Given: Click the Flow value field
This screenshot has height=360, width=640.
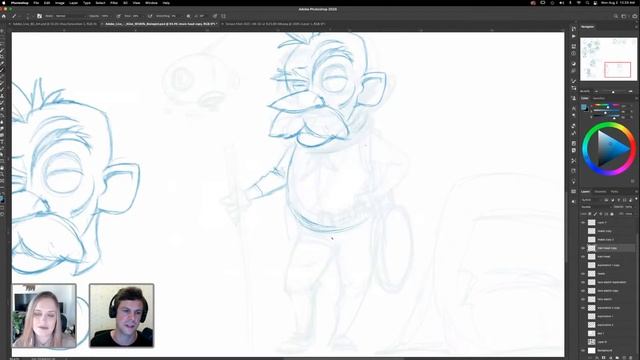Looking at the screenshot, I should coord(135,16).
